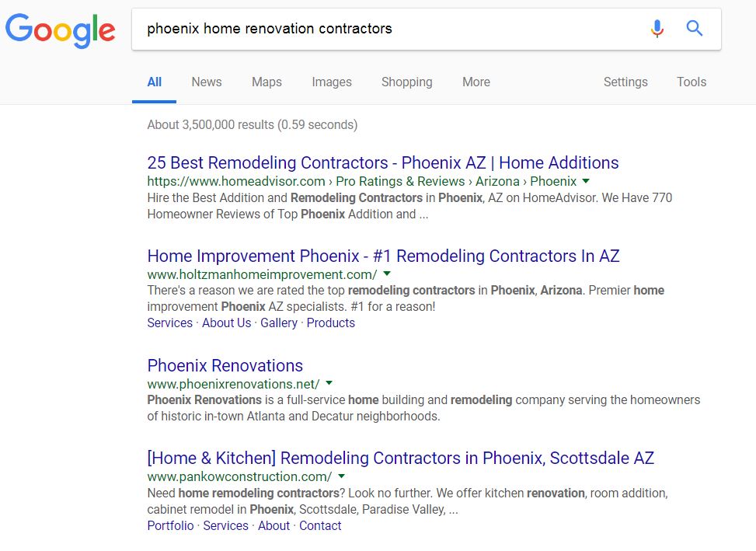756x551 pixels.
Task: Expand the arrow beside pankowconstruction.com URL
Action: (340, 476)
